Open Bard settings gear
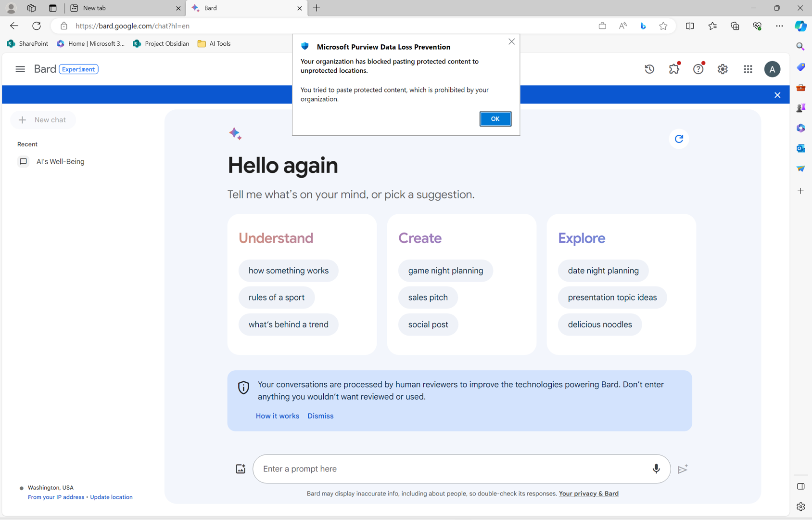The image size is (812, 520). tap(723, 69)
